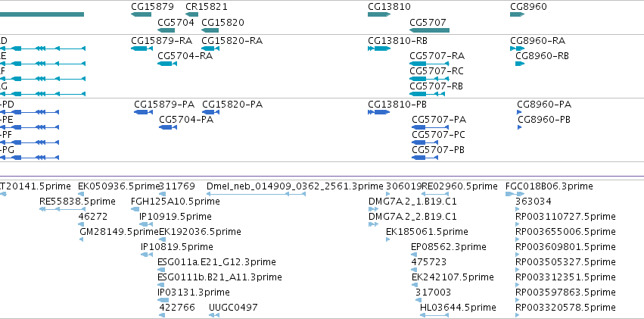Click the CG15879-RA transcript glyph
644x319 pixels.
141,48
